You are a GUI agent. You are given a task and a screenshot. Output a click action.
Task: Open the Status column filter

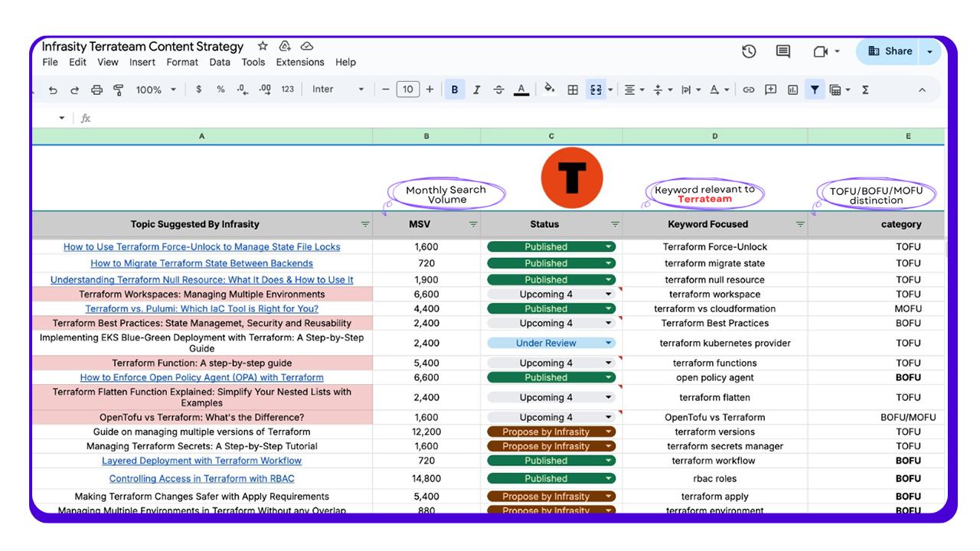point(615,224)
